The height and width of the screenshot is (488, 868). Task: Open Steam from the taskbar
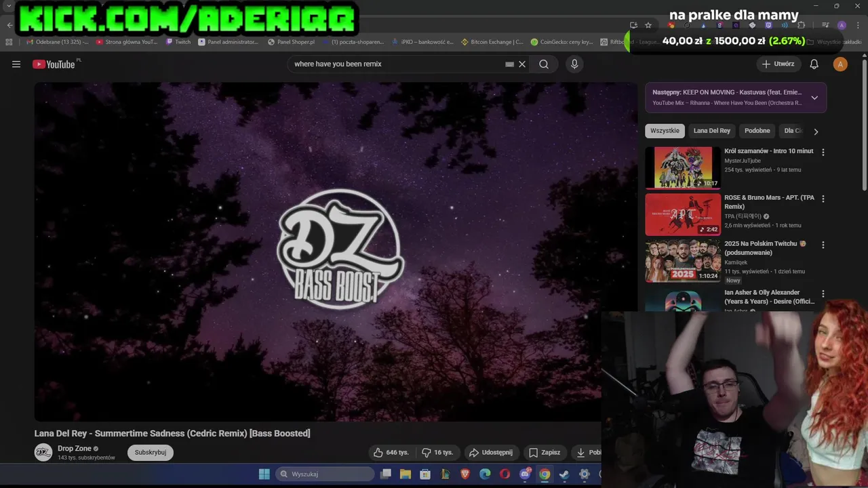click(564, 474)
